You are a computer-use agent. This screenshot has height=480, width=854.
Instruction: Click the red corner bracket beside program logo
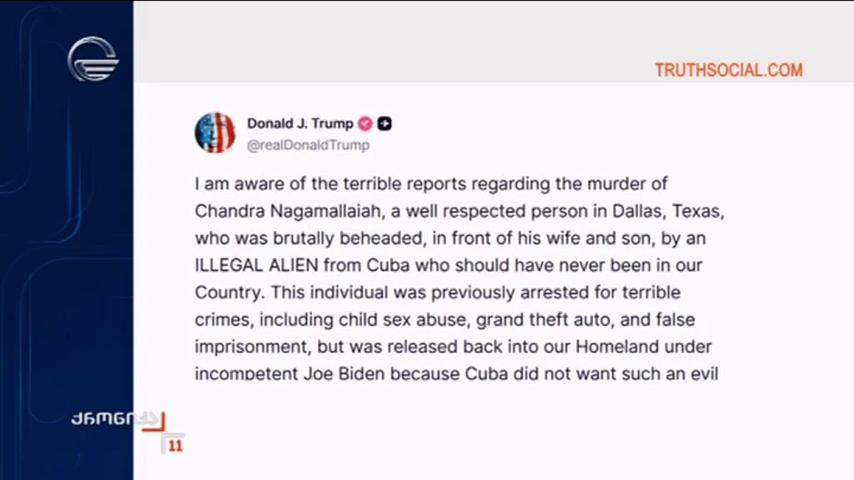point(156,422)
